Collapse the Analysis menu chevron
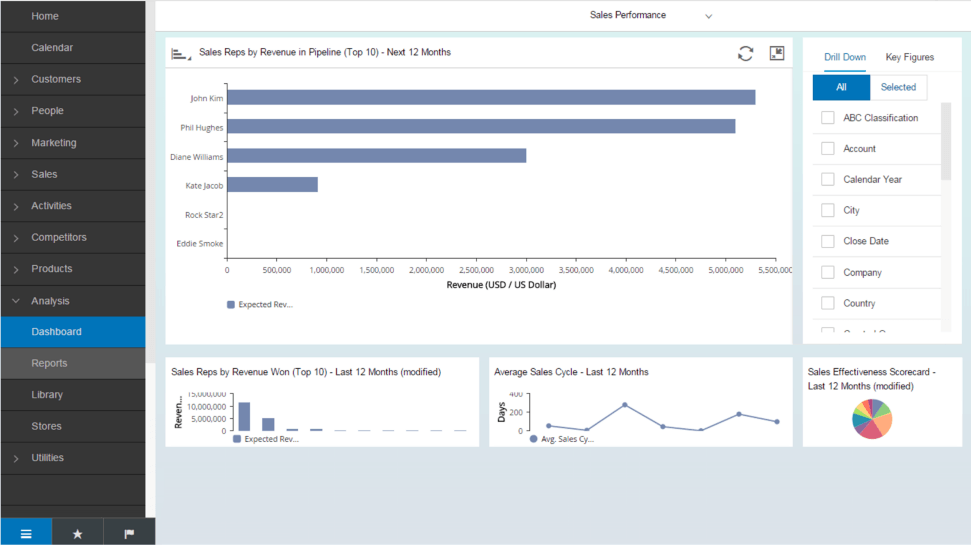971x545 pixels. (16, 301)
